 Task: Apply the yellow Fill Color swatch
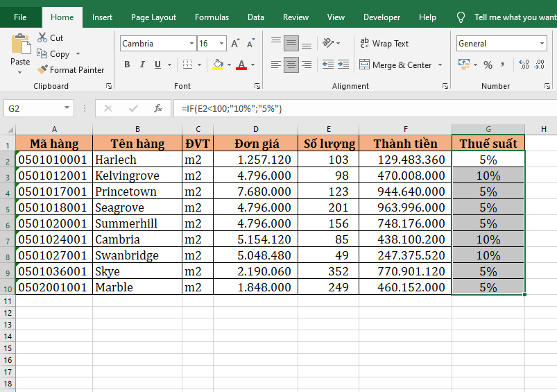click(218, 65)
